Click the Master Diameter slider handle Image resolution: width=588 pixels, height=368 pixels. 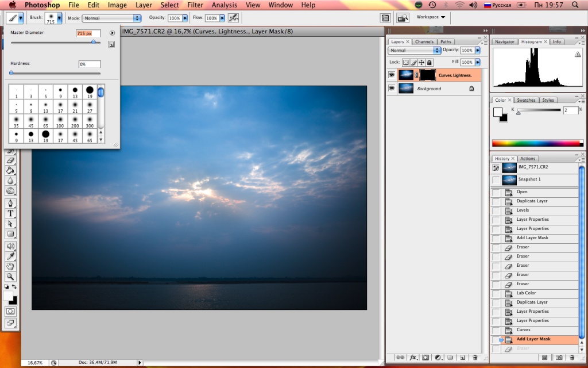coord(94,42)
